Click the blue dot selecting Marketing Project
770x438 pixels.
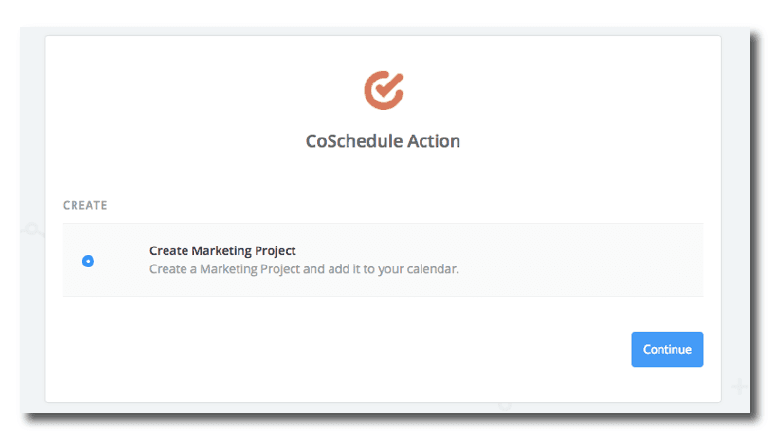(88, 261)
